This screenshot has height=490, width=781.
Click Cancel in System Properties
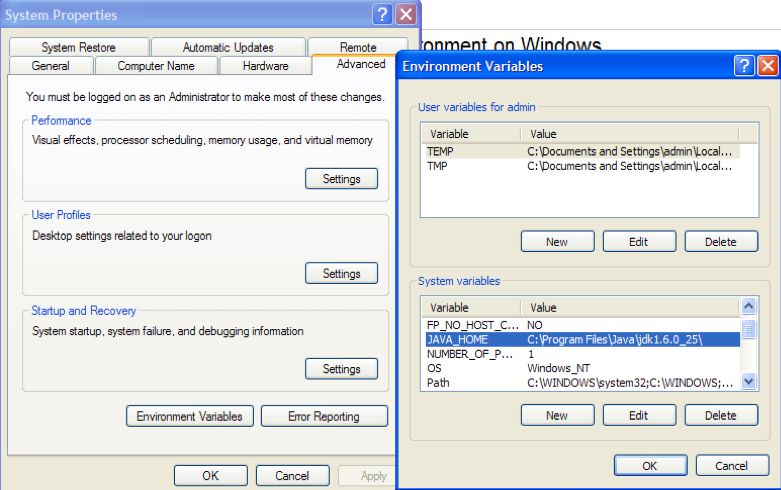292,476
